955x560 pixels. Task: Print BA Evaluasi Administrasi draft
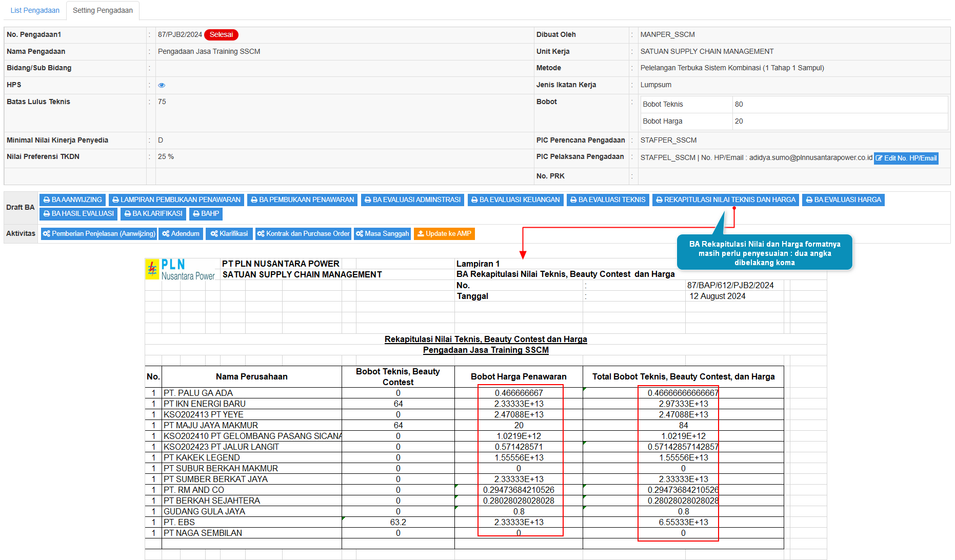pyautogui.click(x=412, y=200)
